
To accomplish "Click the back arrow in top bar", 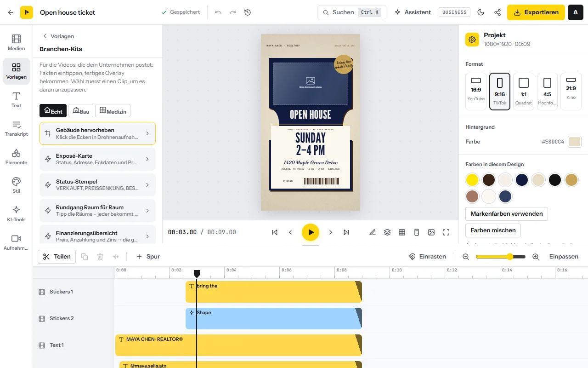I will click(x=11, y=12).
